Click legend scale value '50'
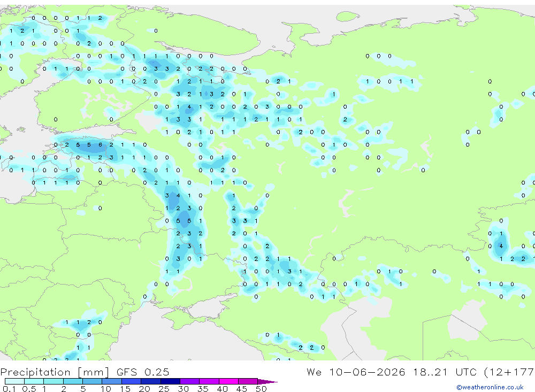Viewport: 535px width, 392px height. [261, 389]
